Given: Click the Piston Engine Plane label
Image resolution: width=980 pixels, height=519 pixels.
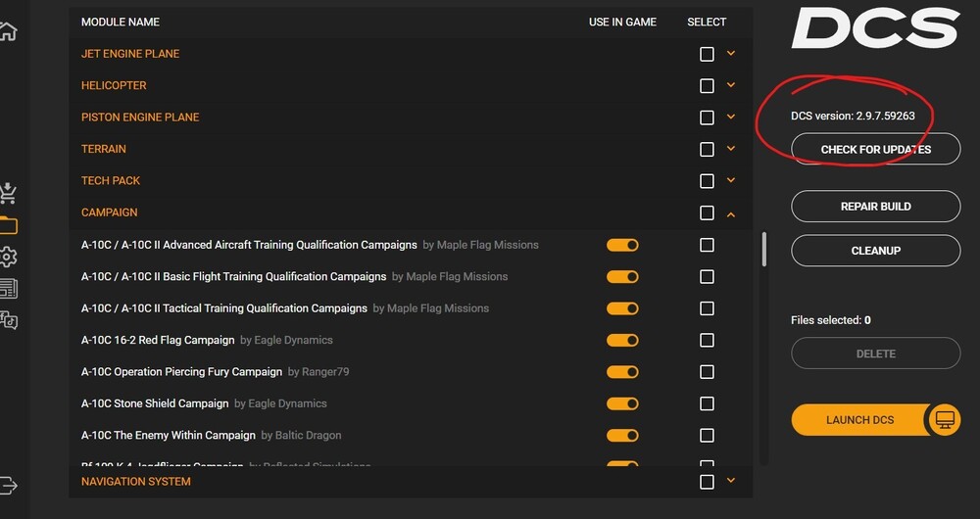Looking at the screenshot, I should (x=140, y=118).
